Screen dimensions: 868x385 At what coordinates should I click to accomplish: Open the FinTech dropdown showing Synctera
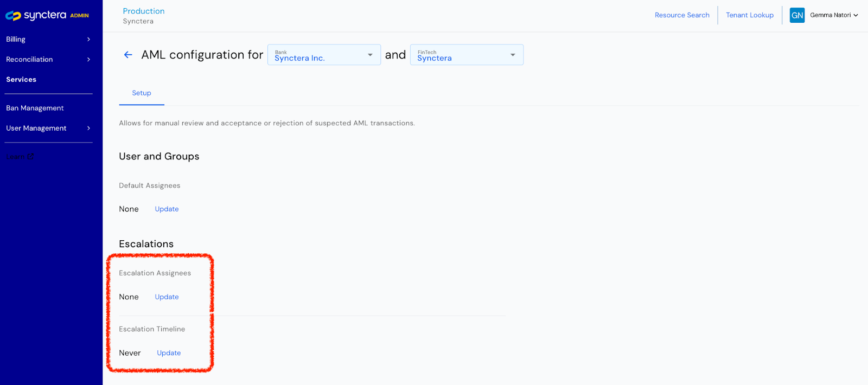tap(467, 55)
